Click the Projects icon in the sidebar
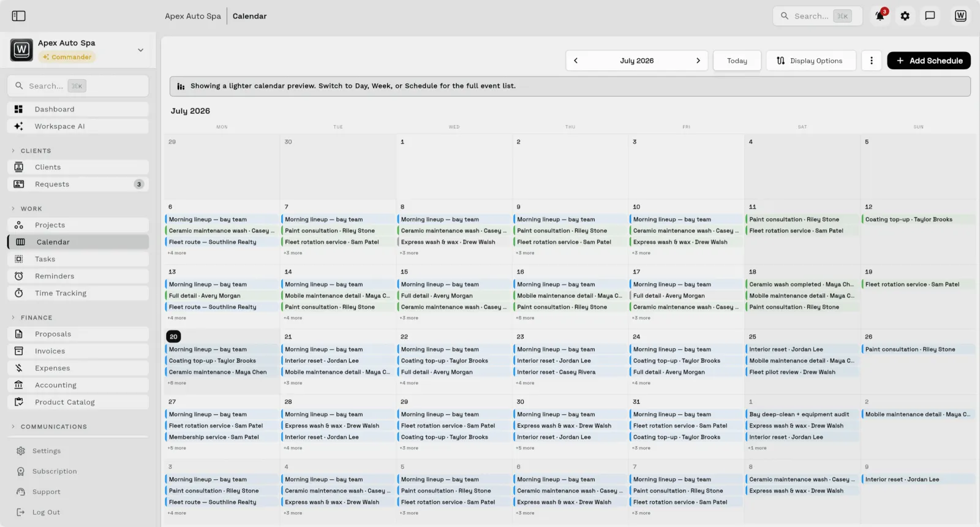This screenshot has width=980, height=527. coord(19,225)
